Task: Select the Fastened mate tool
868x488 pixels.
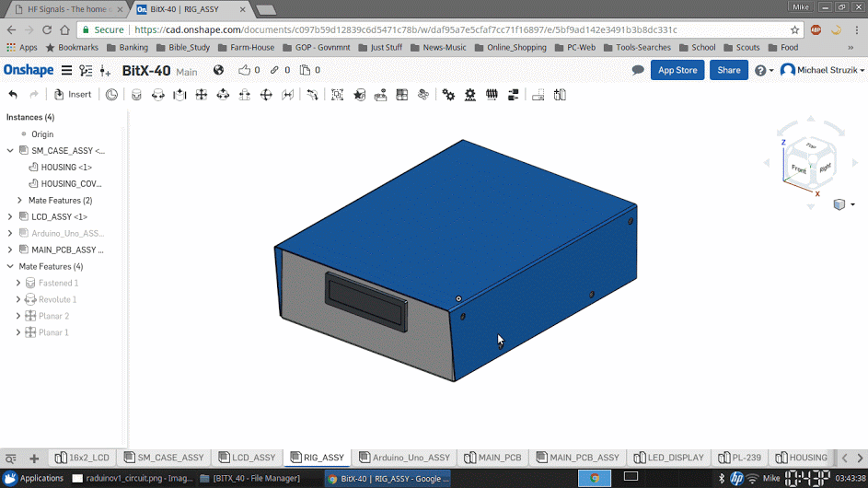Action: pos(136,94)
